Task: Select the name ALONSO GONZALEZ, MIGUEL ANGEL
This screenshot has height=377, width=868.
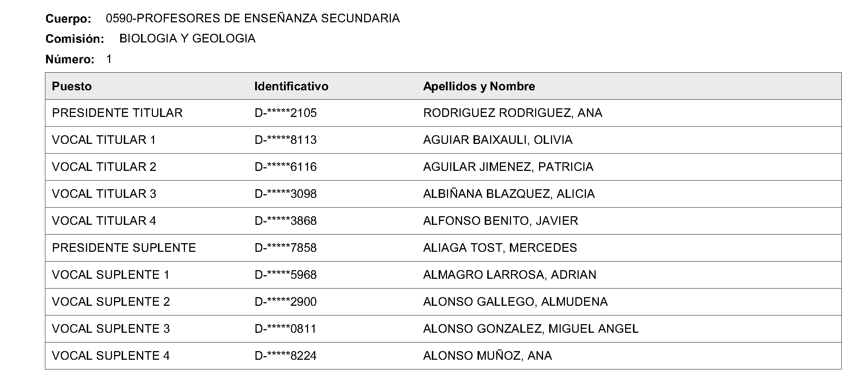Action: 531,329
